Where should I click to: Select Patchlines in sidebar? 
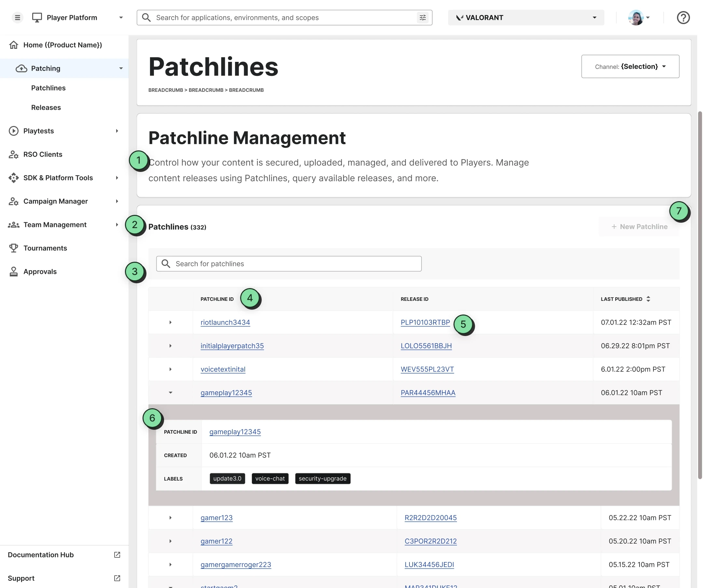click(48, 88)
